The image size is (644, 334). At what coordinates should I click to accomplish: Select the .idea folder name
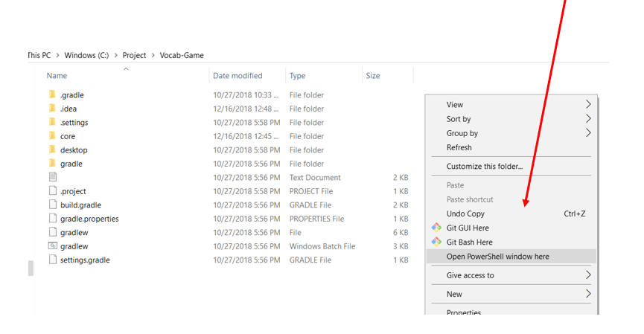click(68, 109)
